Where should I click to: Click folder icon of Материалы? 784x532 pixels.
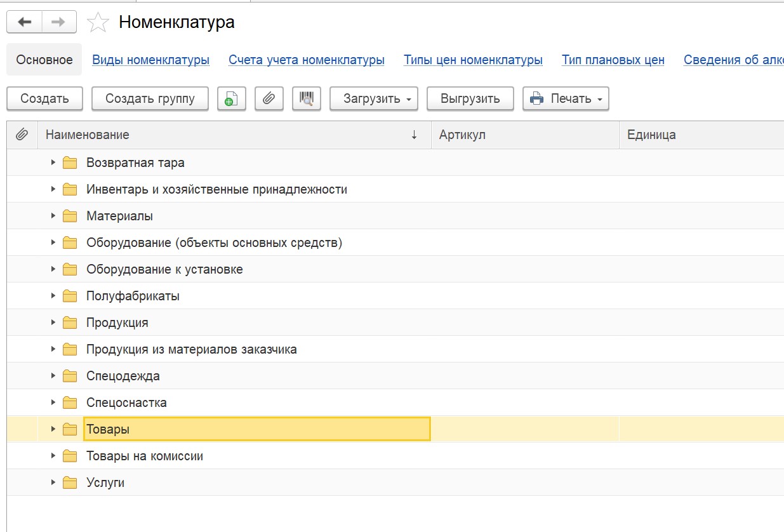[x=70, y=216]
